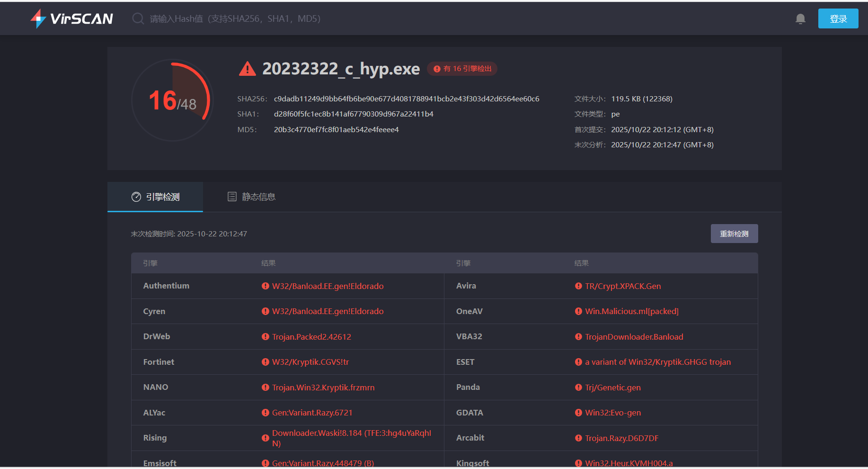Click the GDATA engine name
The image size is (868, 469).
pyautogui.click(x=469, y=413)
